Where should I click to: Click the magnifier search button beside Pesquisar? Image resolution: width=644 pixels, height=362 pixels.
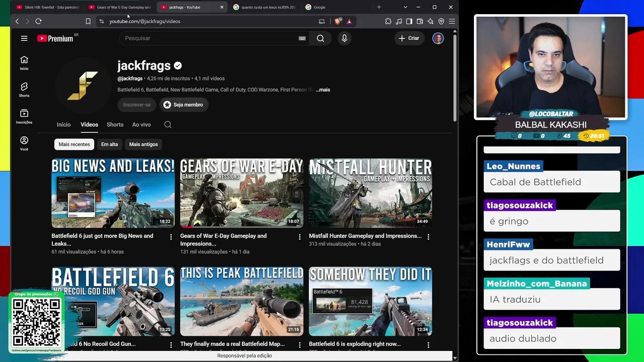coord(320,38)
